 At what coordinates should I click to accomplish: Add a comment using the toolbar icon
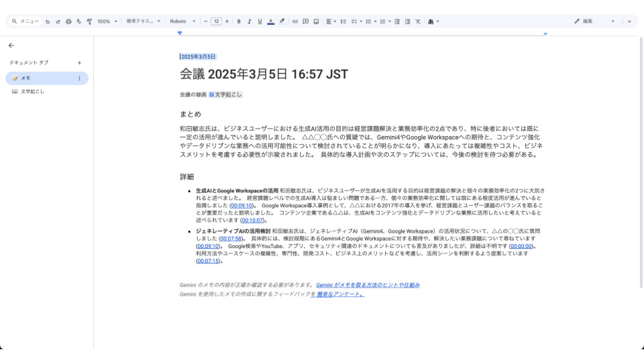point(305,21)
